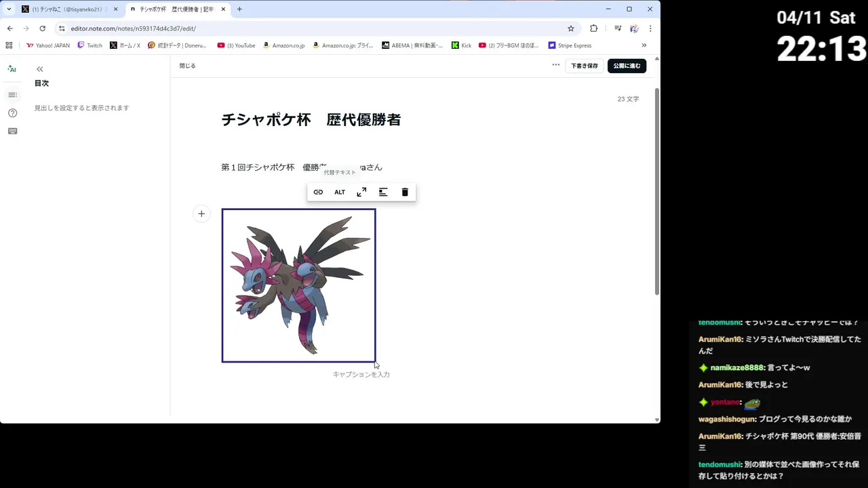Open the table of contents list icon
Image resolution: width=868 pixels, height=488 pixels.
12,95
